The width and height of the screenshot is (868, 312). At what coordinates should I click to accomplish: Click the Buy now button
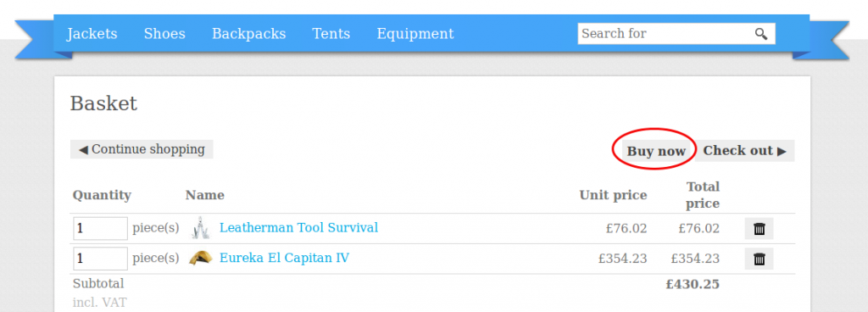(x=656, y=151)
